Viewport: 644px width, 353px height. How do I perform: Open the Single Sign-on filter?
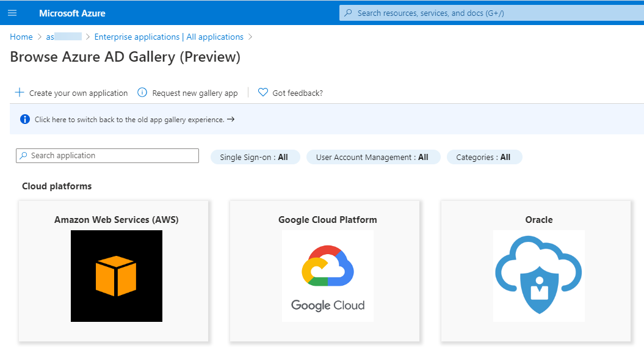coord(255,157)
